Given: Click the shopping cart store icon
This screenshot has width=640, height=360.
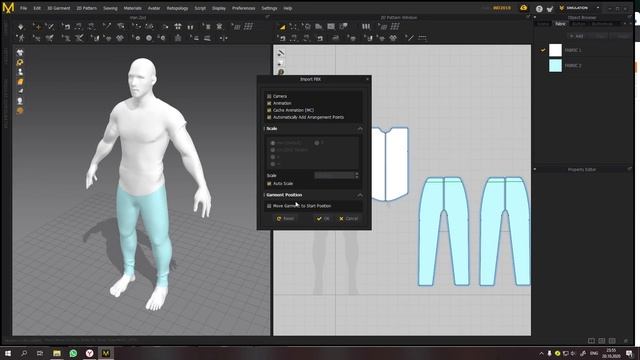Looking at the screenshot, I should click(550, 9).
